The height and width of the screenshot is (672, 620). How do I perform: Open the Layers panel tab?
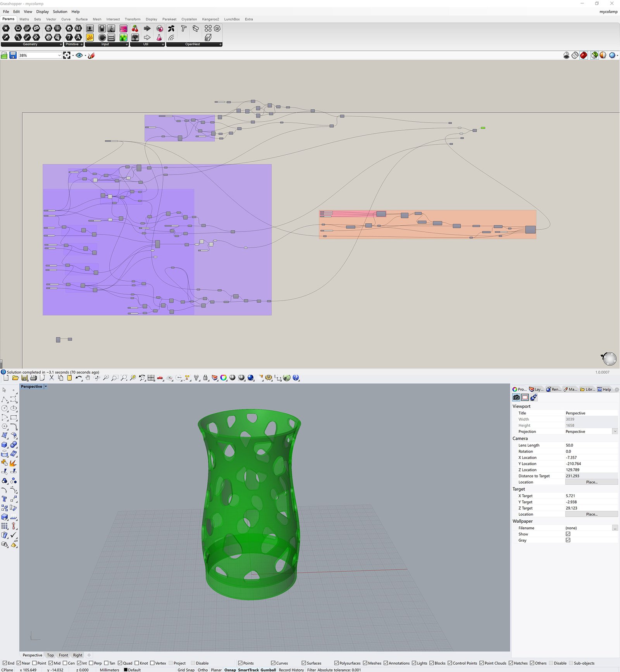point(537,389)
